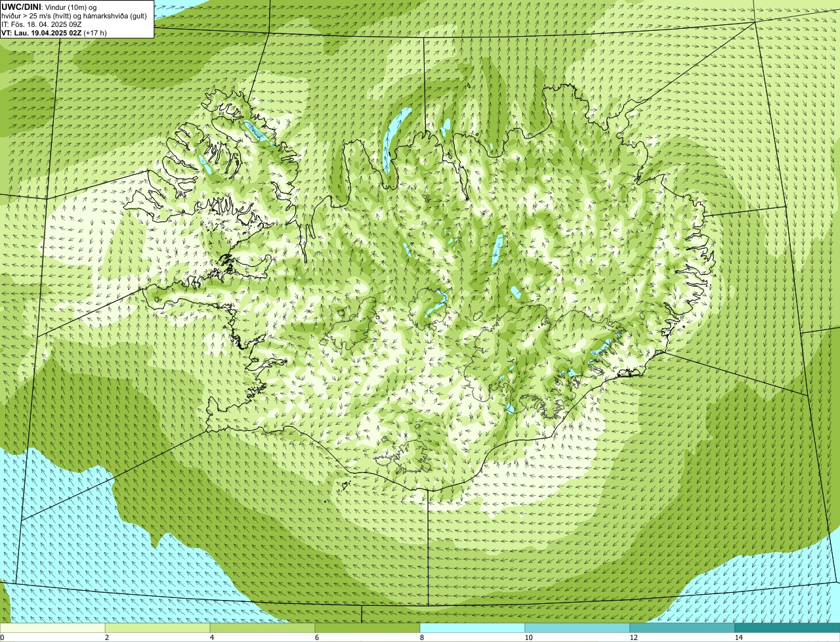Click the legend scale label "2"

click(106, 637)
